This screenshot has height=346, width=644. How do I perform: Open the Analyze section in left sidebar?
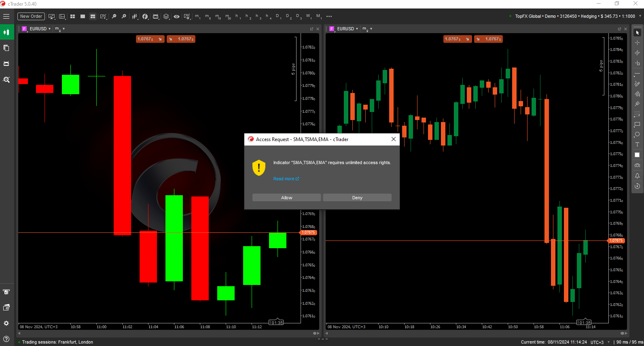tap(6, 80)
